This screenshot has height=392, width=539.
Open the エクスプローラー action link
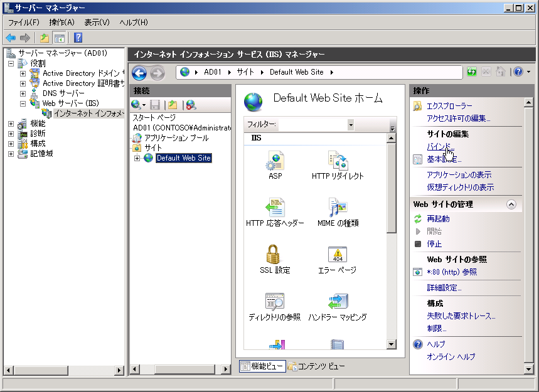(x=449, y=106)
